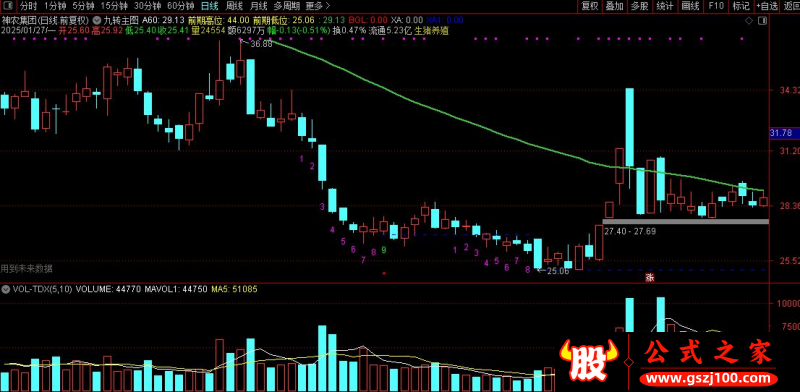Click the 统计 statistics button
The width and height of the screenshot is (800, 392).
click(665, 6)
